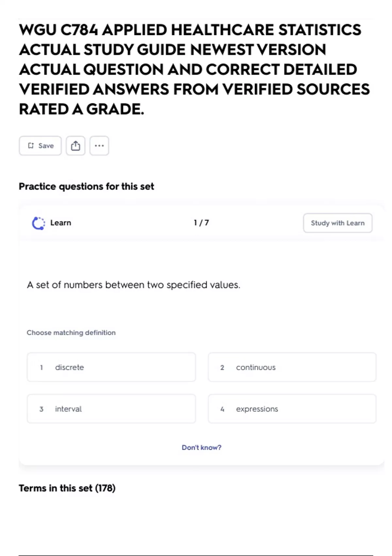This screenshot has width=392, height=556.
Task: Click the number 4 badge beside expressions
Action: (x=222, y=409)
